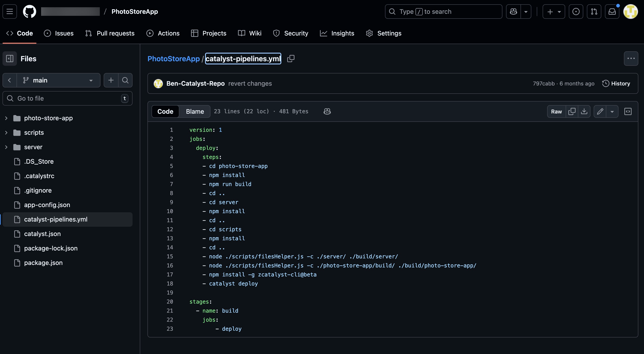Screen dimensions: 644x354
Task: Open the Actions tab
Action: click(163, 33)
